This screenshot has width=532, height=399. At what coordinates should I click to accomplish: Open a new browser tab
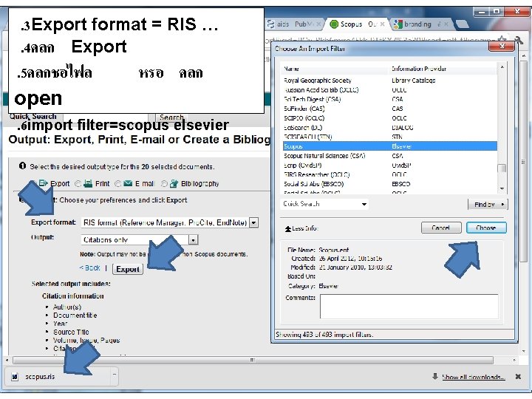[x=463, y=24]
